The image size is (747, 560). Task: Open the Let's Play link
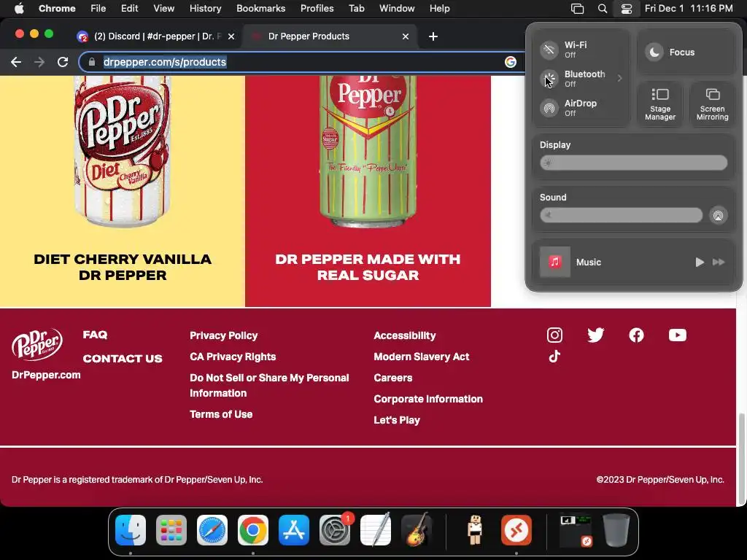pos(397,420)
